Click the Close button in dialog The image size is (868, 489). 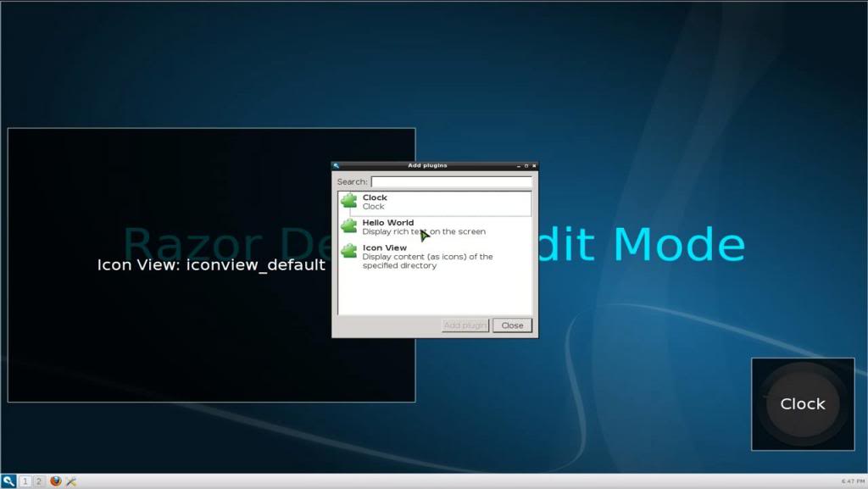point(512,325)
